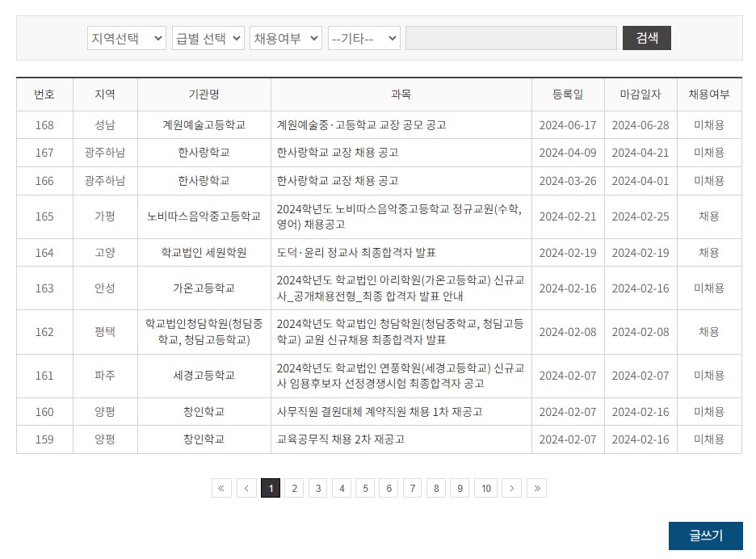Click region cell 평택
Image resolution: width=756 pixels, height=559 pixels.
coord(105,332)
